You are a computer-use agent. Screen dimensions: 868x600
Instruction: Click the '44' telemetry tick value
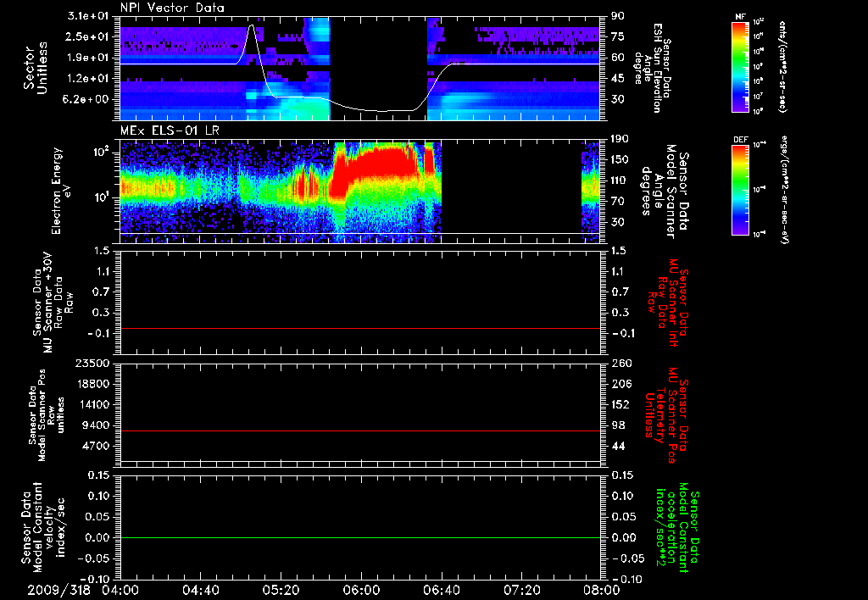(x=617, y=446)
